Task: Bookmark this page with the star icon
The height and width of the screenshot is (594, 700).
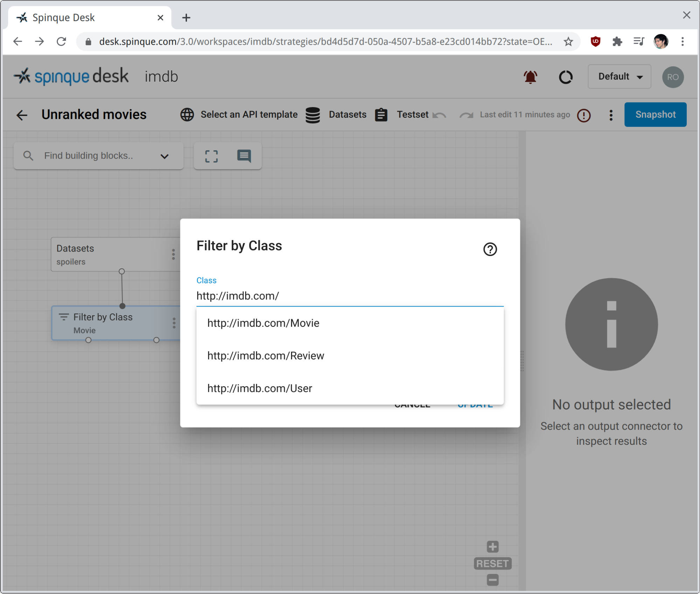Action: click(568, 42)
